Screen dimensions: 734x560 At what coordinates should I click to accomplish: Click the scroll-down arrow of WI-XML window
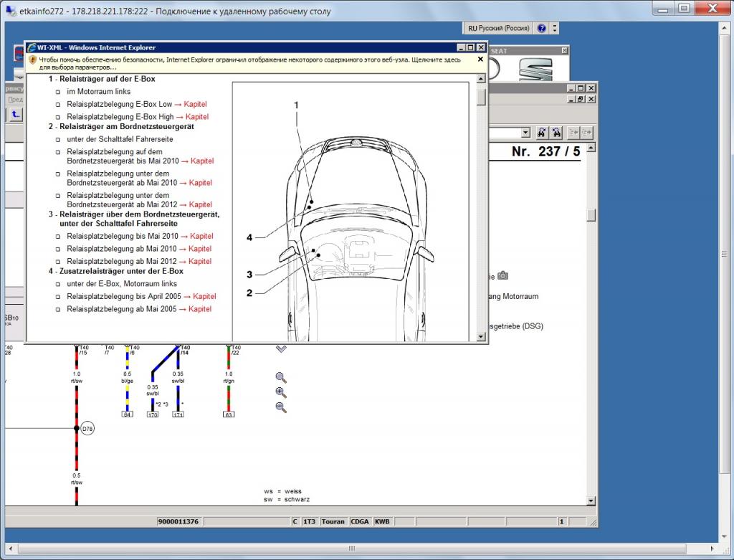click(481, 337)
